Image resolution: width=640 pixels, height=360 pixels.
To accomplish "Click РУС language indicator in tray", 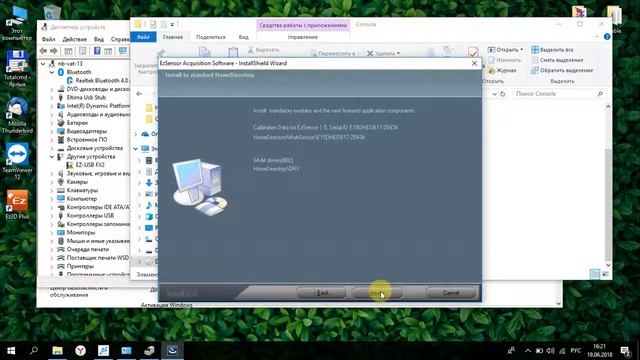I will (576, 351).
